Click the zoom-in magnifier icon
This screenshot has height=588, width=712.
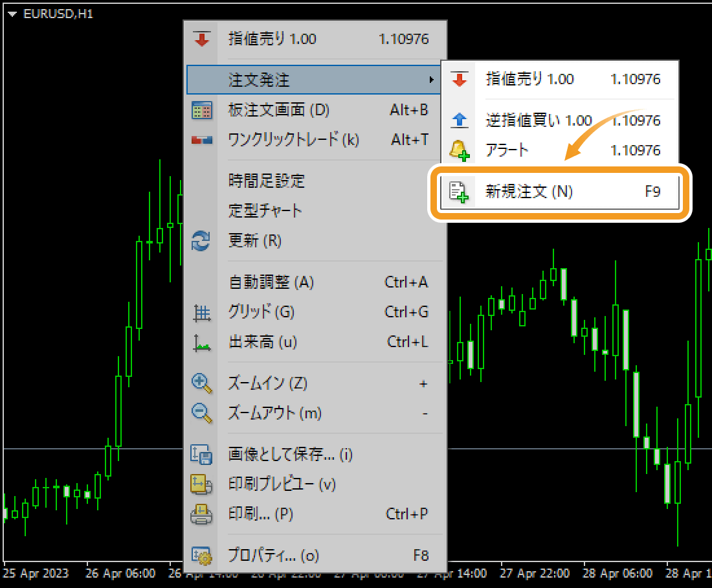pyautogui.click(x=201, y=383)
